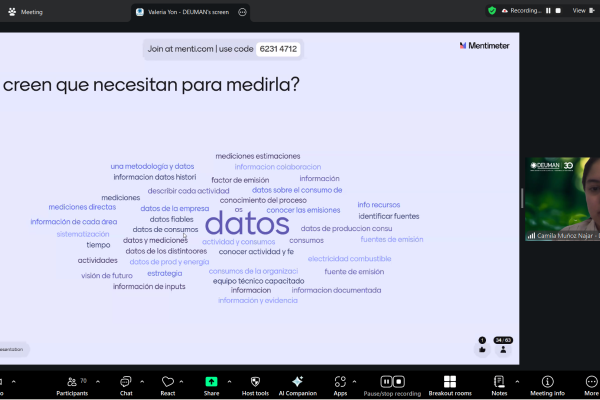
Task: Expand the React options arrow
Action: tap(181, 382)
